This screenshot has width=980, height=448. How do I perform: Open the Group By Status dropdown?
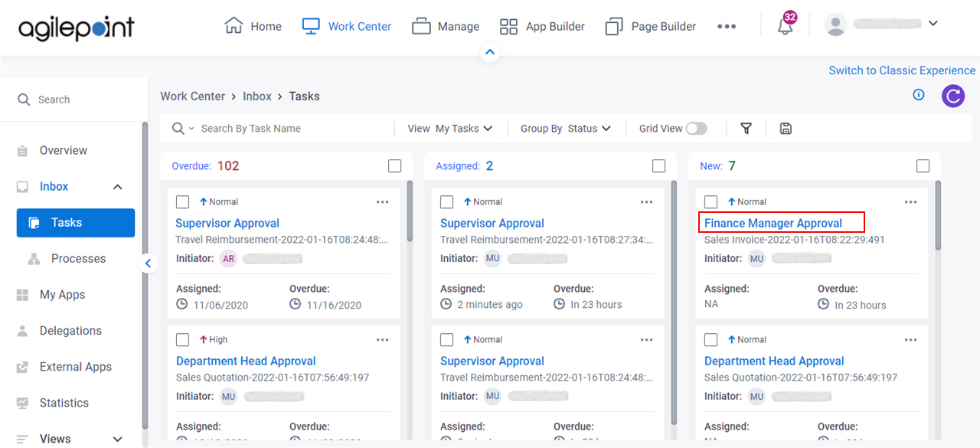(566, 129)
